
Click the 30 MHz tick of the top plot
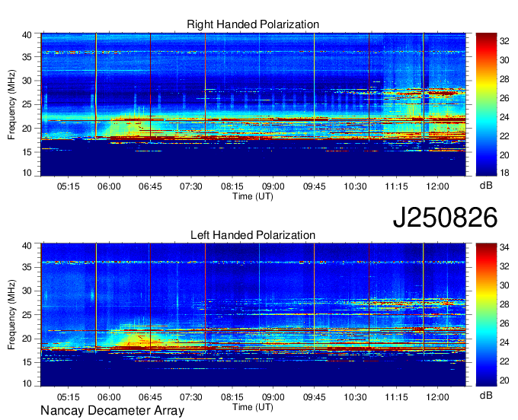tap(27, 81)
